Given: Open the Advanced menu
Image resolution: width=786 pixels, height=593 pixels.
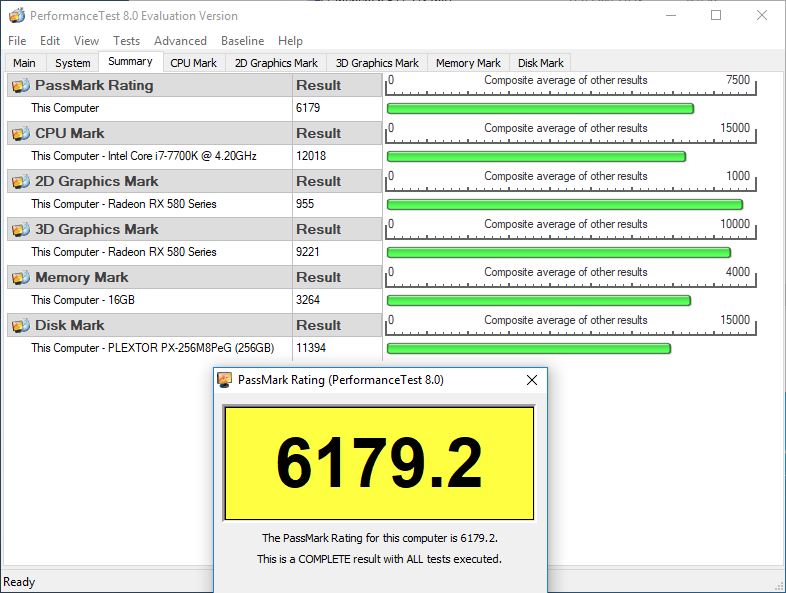Looking at the screenshot, I should click(x=180, y=41).
